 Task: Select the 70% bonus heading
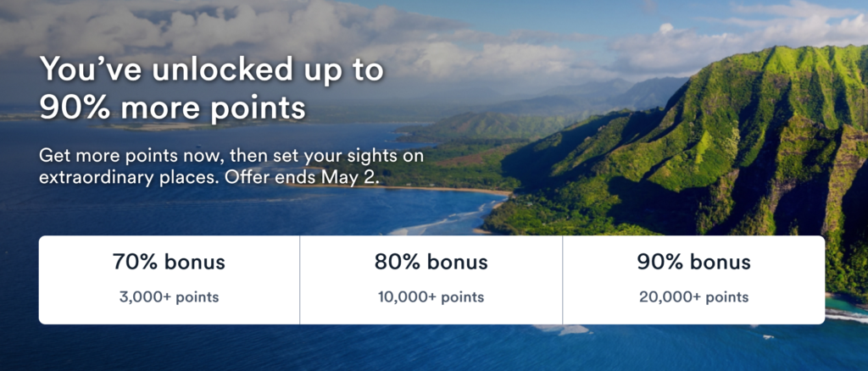click(x=169, y=262)
